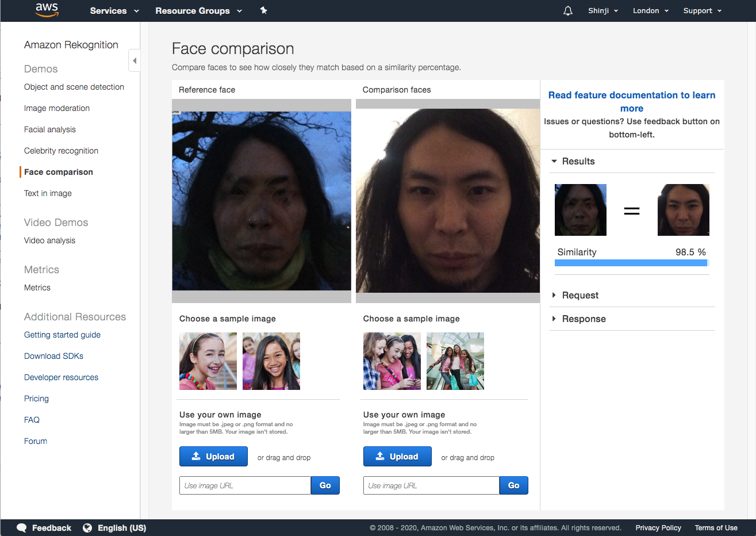This screenshot has width=756, height=536.
Task: Open Celebrity recognition demo
Action: pos(61,151)
